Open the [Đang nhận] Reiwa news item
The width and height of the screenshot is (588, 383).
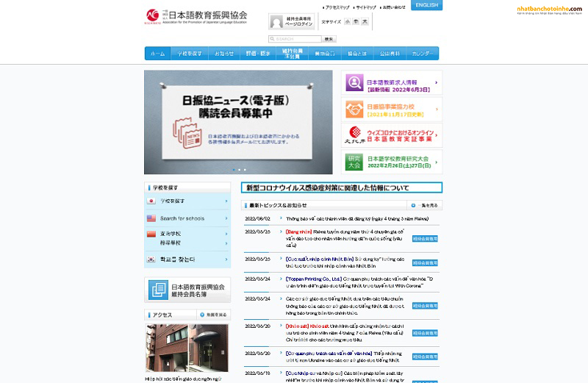345,239
